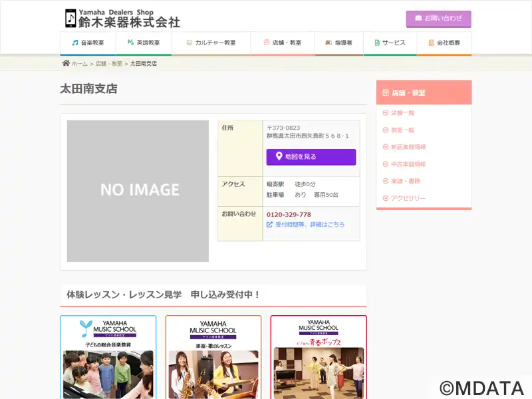The height and width of the screenshot is (399, 532).
Task: Open the 指導者 navigation item
Action: click(338, 43)
